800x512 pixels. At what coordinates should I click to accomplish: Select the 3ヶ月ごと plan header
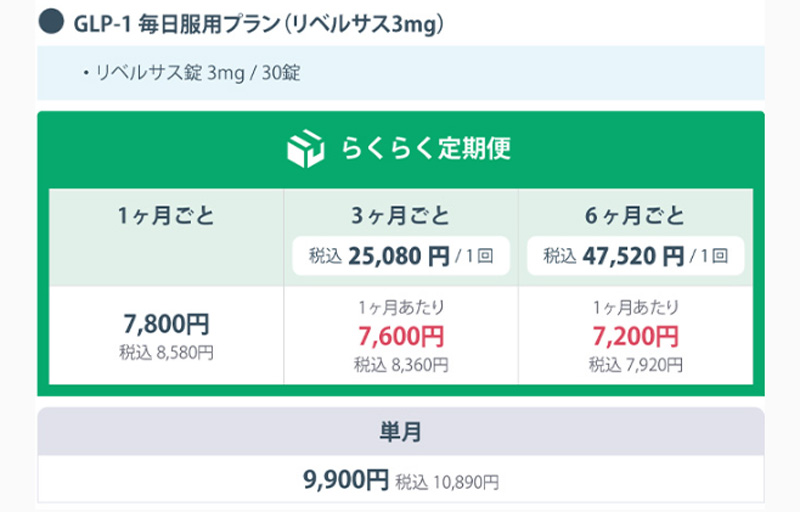click(x=401, y=216)
